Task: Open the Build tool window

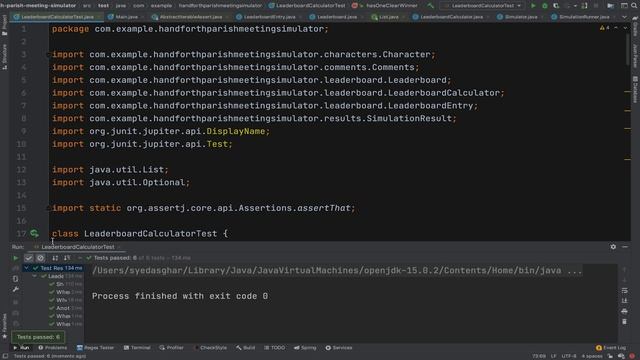Action: coord(245,348)
